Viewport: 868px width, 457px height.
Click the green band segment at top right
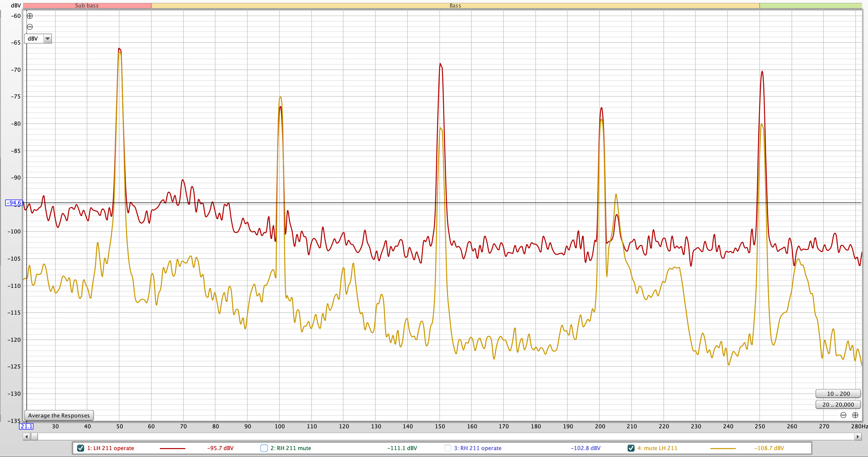pyautogui.click(x=810, y=5)
